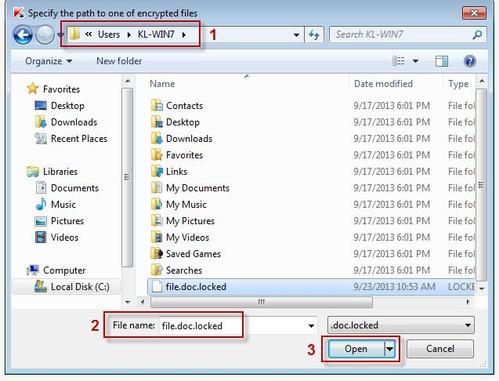
Task: Click the blue Back navigation arrow
Action: click(x=23, y=35)
